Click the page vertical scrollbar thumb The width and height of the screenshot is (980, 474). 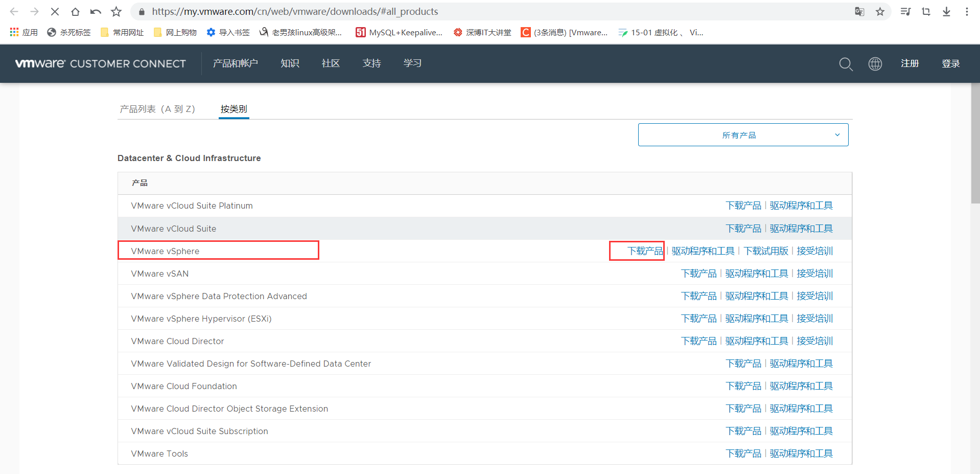[x=975, y=144]
